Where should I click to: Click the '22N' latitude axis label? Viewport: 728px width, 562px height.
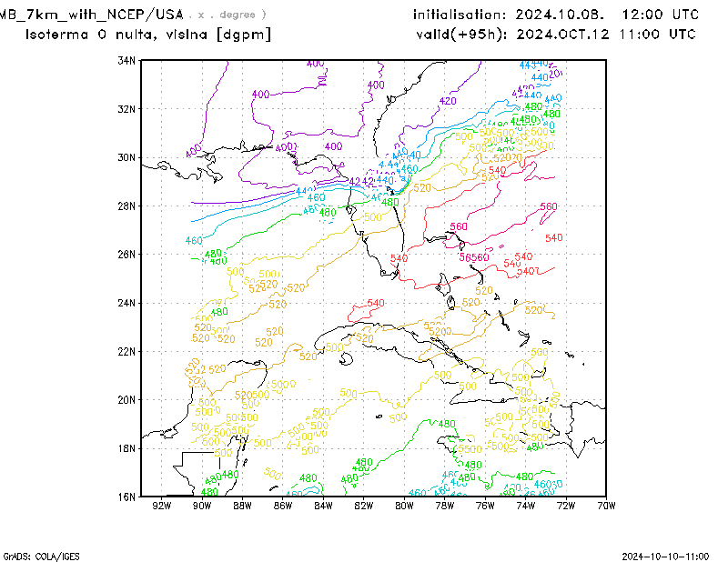click(x=126, y=351)
